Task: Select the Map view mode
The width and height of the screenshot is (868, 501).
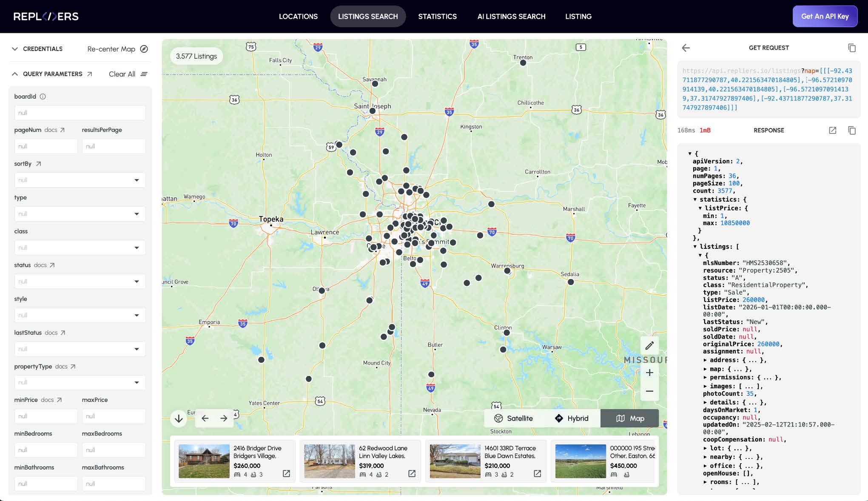Action: pos(630,418)
